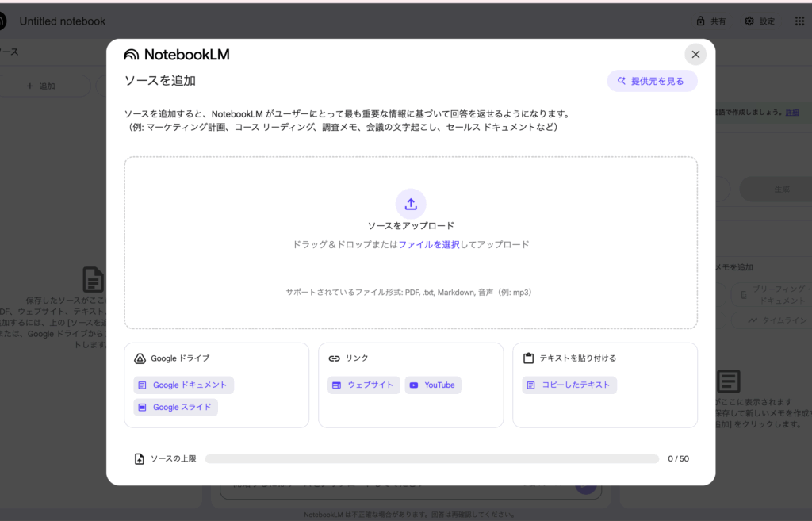Screen dimensions: 812x521
Task: Click the ウェブサイト browser icon
Action: click(x=336, y=385)
